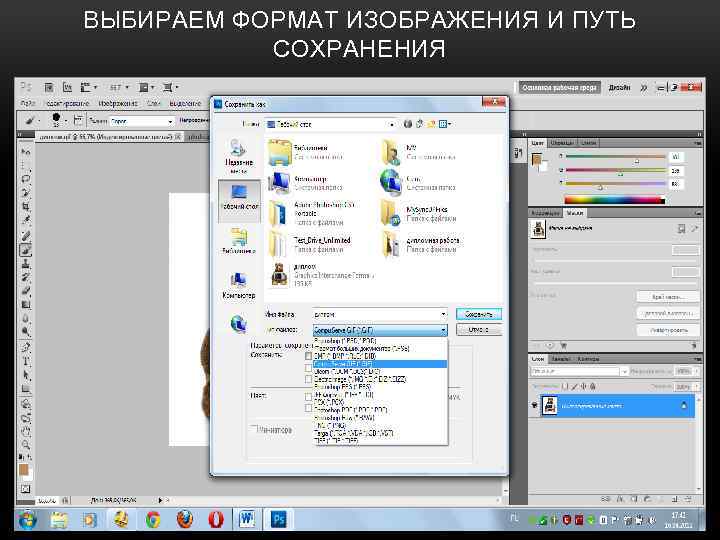Select the Clone Stamp tool
720x540 pixels.
coord(25,264)
